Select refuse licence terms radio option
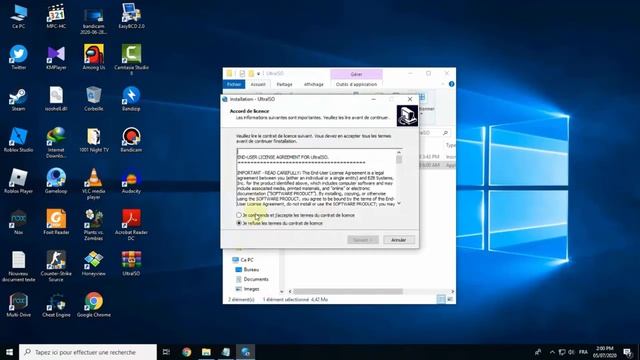This screenshot has width=640, height=360. click(239, 223)
